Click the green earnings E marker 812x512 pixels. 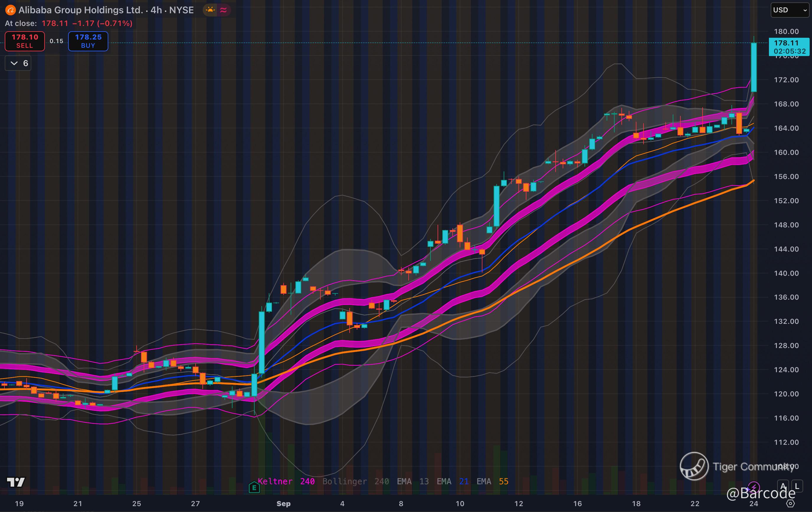pos(254,488)
